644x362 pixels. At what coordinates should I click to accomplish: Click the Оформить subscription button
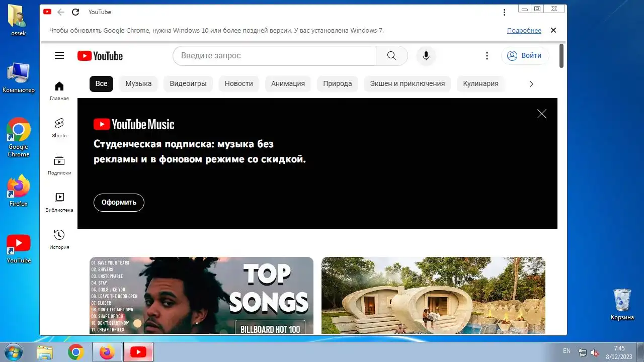[119, 202]
